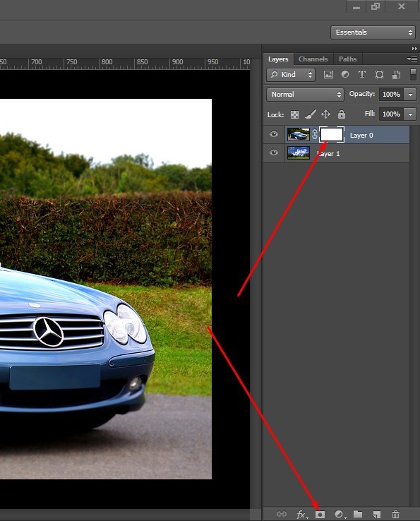Click the Fill percentage field
The height and width of the screenshot is (521, 420).
coord(392,114)
